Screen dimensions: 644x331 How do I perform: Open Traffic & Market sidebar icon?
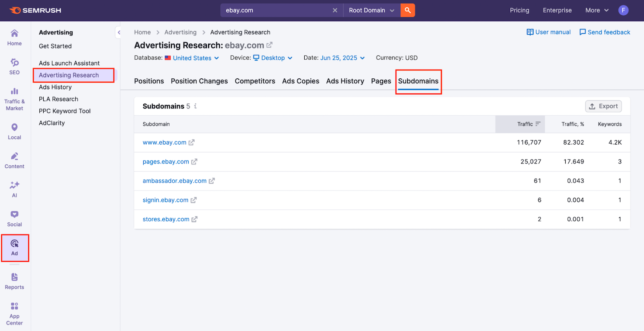pyautogui.click(x=14, y=99)
